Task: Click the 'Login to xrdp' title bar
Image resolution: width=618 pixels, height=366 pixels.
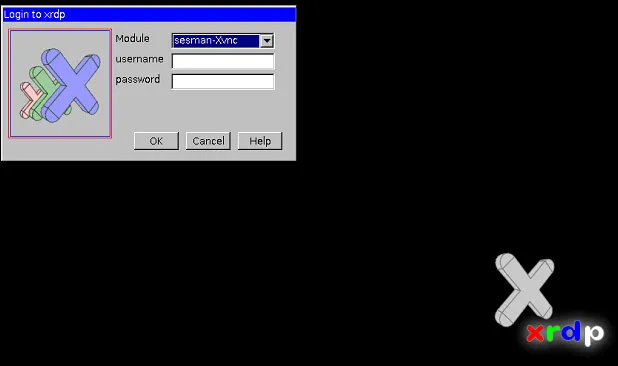Action: coord(149,15)
